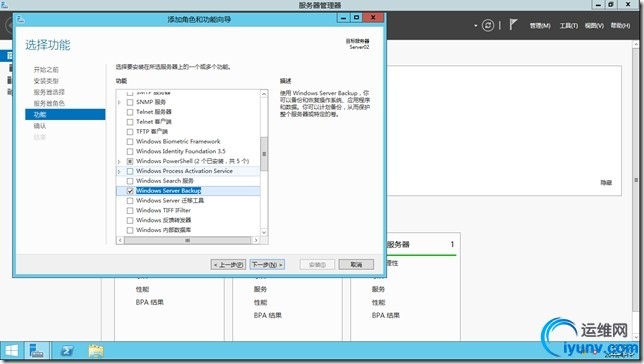Click the Windows TIFF IFilter label
This screenshot has height=364, width=644.
[163, 210]
